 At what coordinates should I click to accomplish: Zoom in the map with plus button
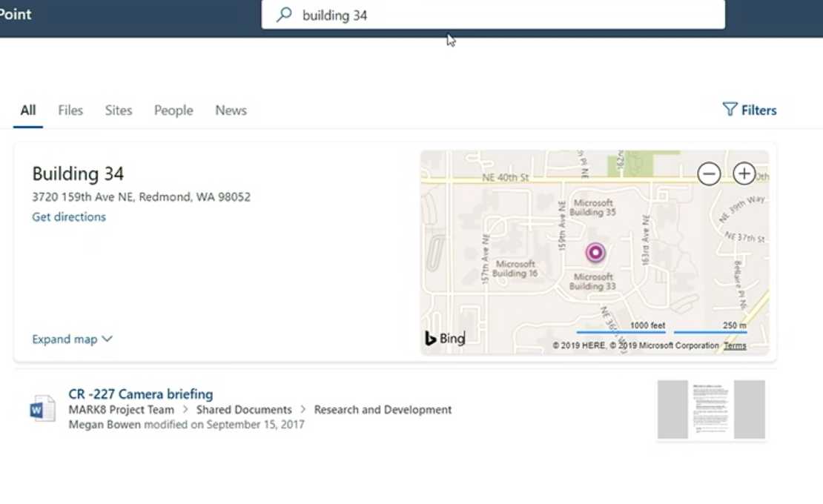(744, 173)
